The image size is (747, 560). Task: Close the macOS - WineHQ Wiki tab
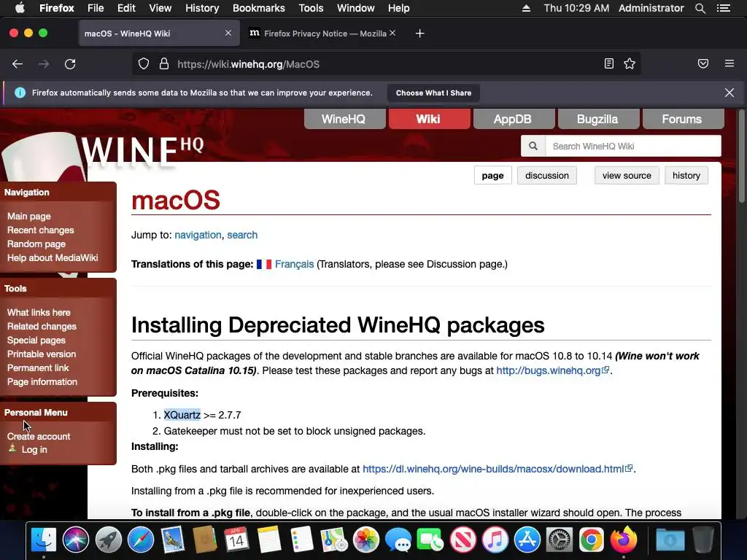click(228, 34)
